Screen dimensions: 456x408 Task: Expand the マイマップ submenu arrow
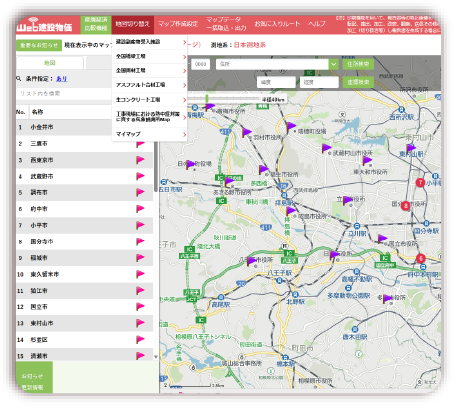coord(184,134)
